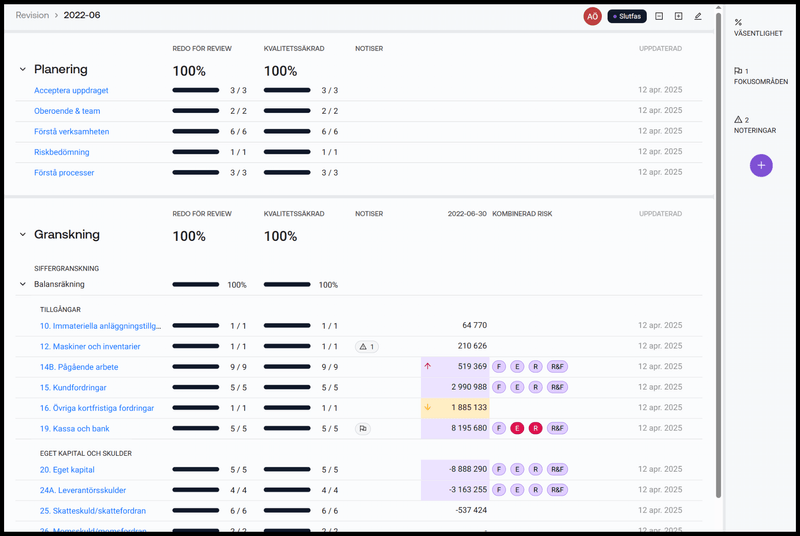The height and width of the screenshot is (536, 800).
Task: Open Noteringar warning panel
Action: tap(755, 125)
